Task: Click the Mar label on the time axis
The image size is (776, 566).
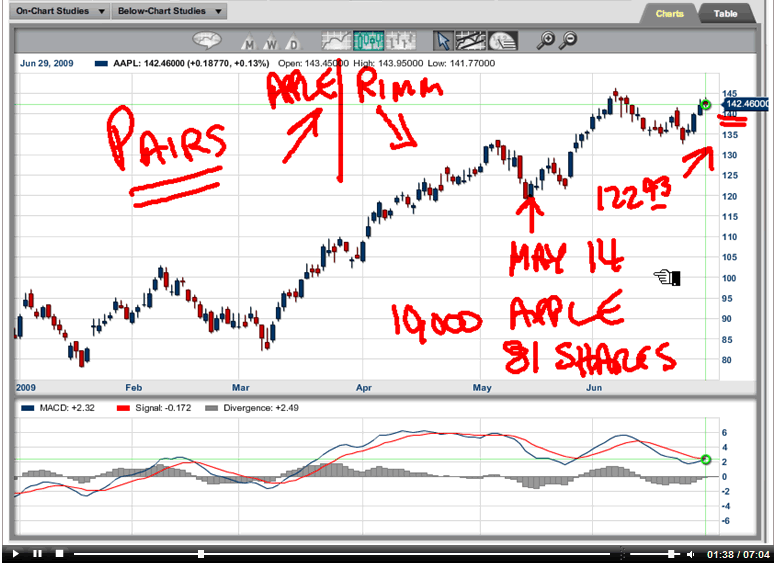Action: pos(241,388)
